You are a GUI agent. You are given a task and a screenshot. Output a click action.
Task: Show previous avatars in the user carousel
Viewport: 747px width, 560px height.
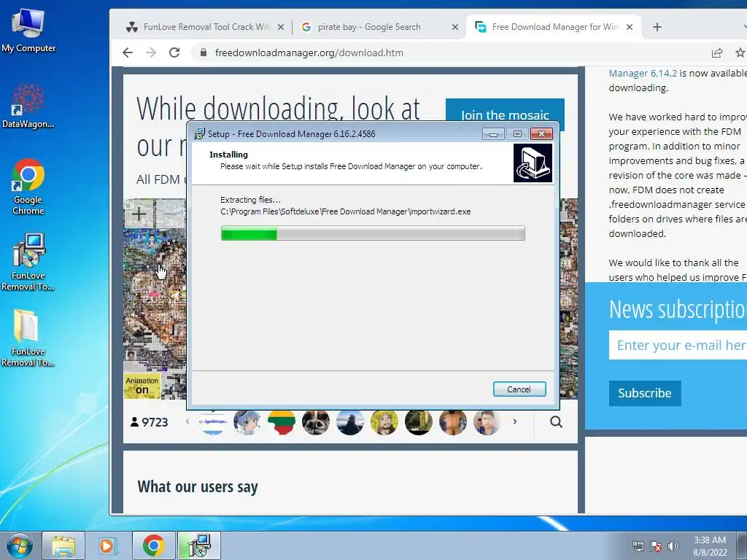(x=187, y=421)
